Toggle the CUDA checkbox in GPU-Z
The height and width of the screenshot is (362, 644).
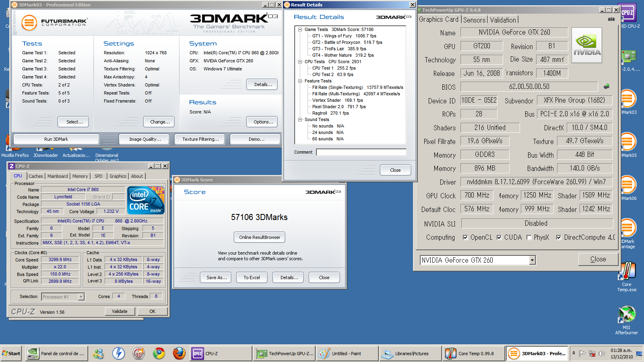tap(499, 237)
